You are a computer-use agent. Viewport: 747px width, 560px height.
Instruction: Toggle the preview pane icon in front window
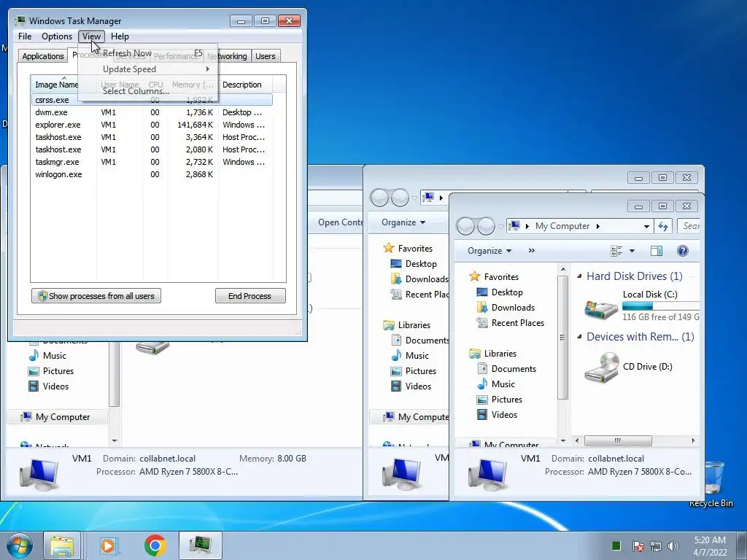[657, 251]
